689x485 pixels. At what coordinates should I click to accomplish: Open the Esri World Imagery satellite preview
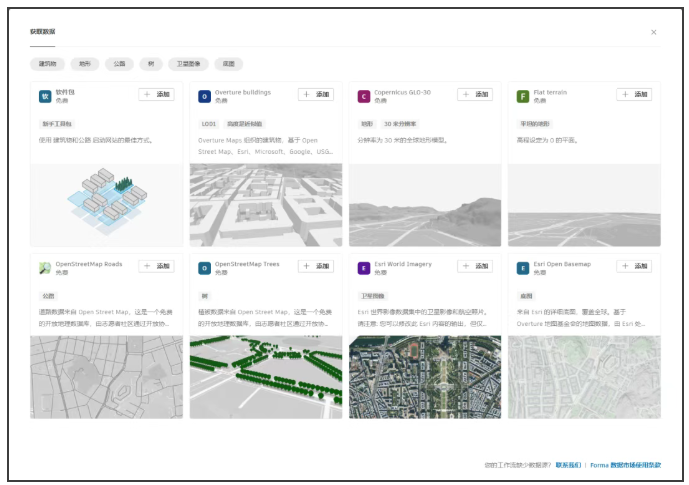coord(425,377)
